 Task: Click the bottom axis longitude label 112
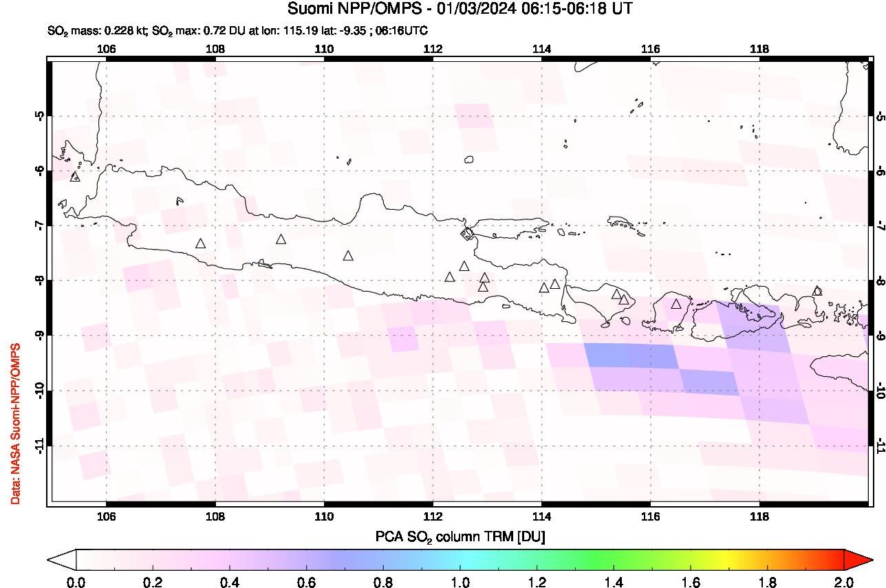coord(433,516)
